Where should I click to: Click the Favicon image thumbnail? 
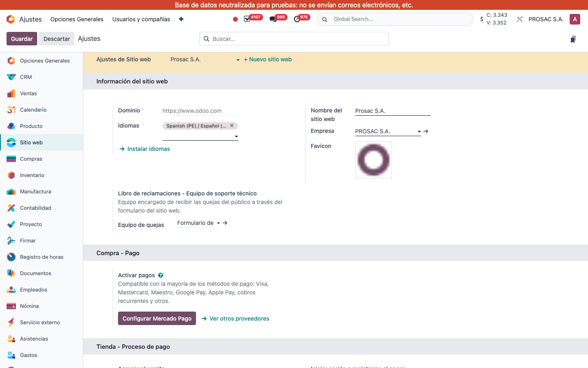click(374, 160)
